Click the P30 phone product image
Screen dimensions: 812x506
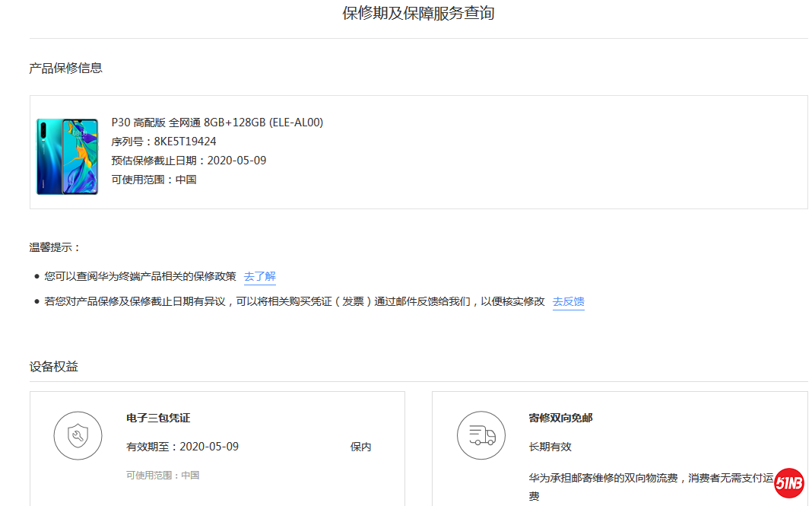(x=67, y=156)
